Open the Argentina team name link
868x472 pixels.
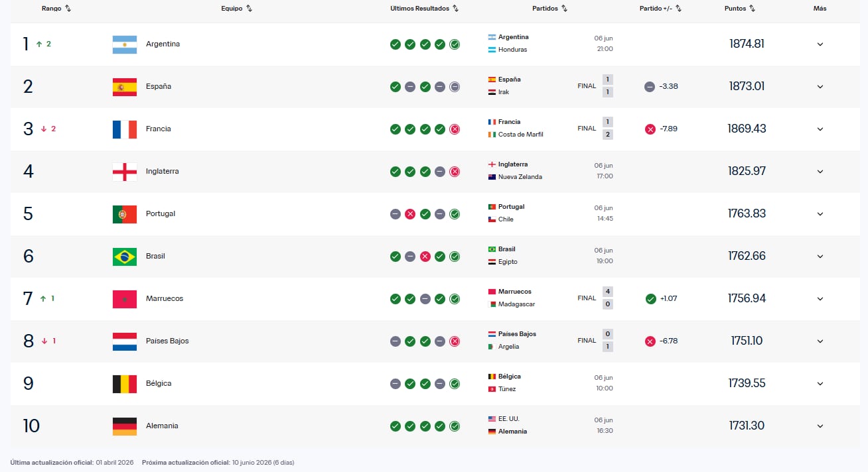click(163, 44)
